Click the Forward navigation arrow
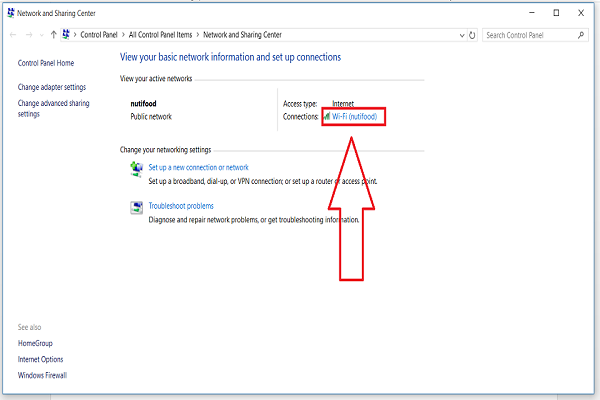The height and width of the screenshot is (400, 600). 29,35
